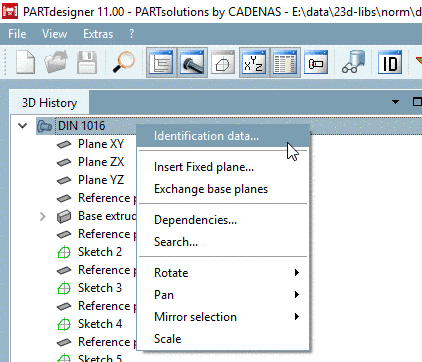
Task: Select Plane XY in the tree
Action: (101, 144)
